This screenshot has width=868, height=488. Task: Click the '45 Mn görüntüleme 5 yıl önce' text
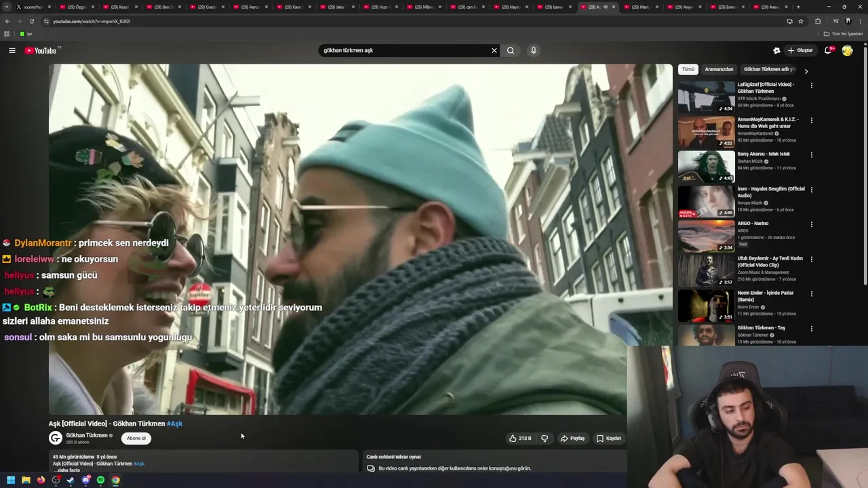tap(85, 457)
